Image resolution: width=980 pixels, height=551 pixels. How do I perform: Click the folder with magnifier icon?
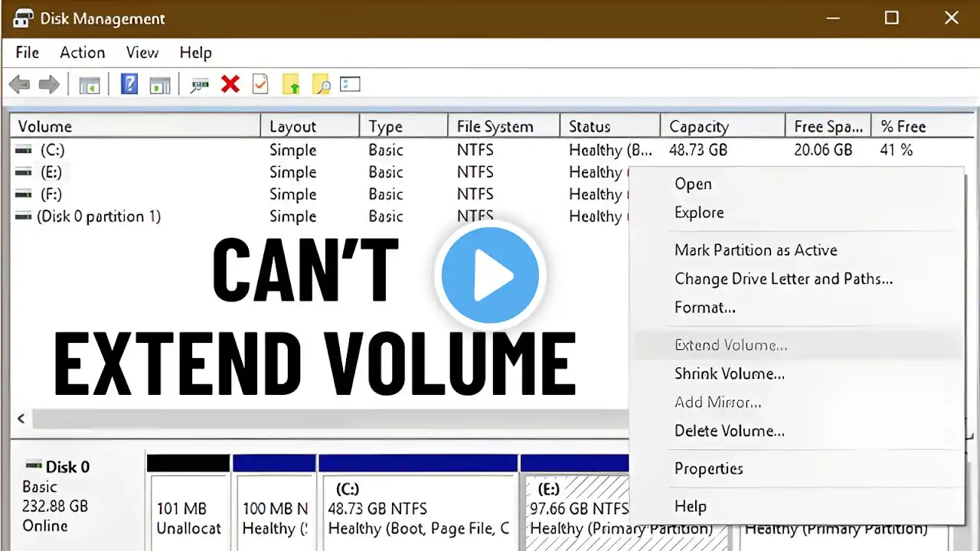point(321,84)
